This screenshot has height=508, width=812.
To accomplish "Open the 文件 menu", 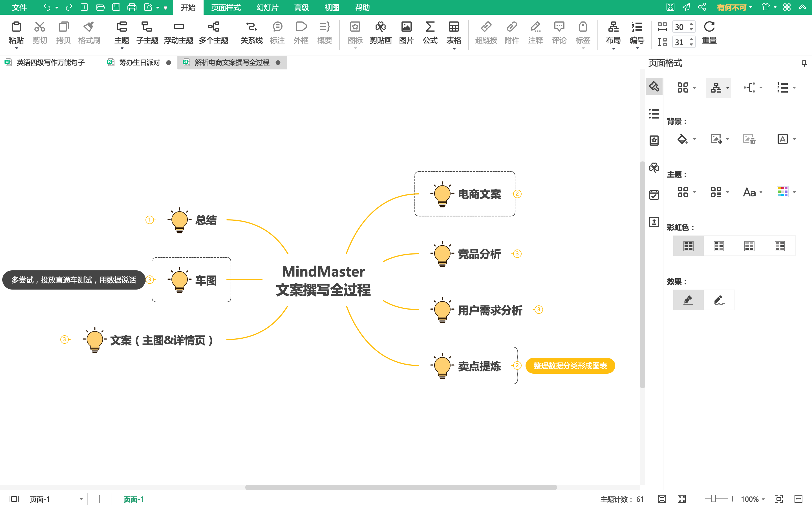I will click(x=19, y=7).
